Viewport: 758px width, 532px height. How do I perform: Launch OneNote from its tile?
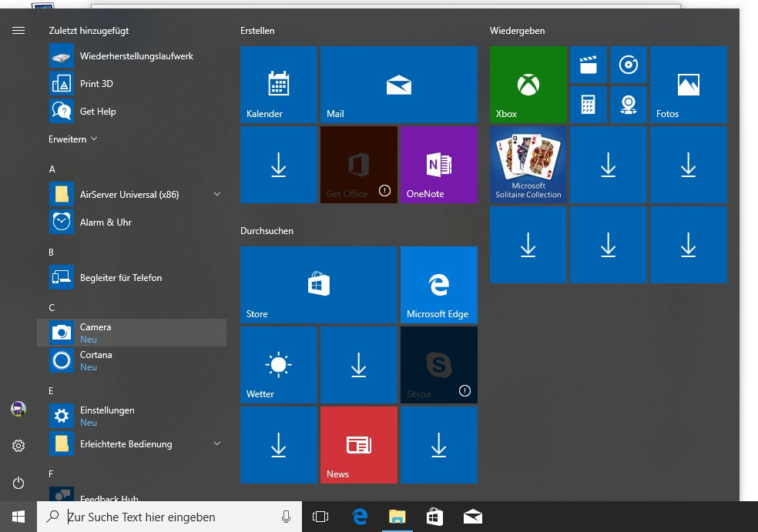point(438,164)
